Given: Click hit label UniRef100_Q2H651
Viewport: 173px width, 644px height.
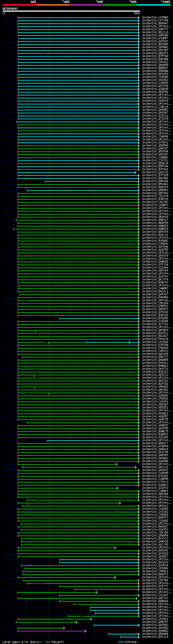Looking at the screenshot, I should (x=155, y=396).
